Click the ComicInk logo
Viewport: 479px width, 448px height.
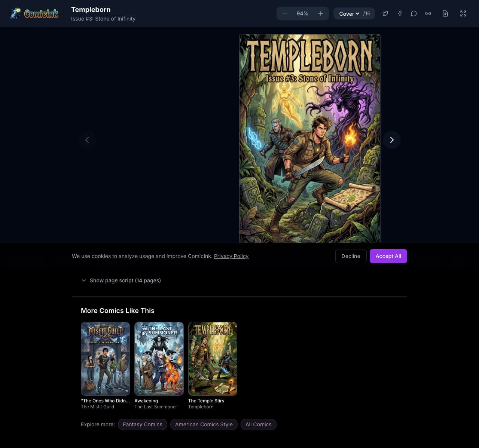[x=34, y=13]
